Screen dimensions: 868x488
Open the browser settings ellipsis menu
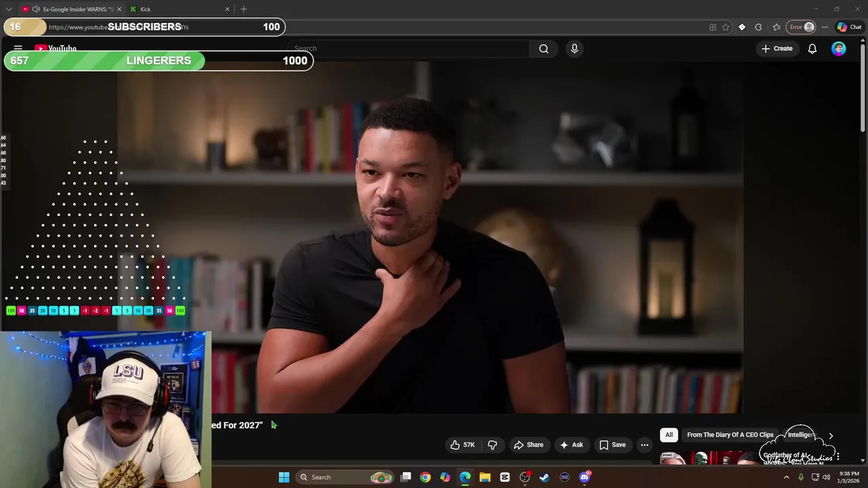[x=825, y=27]
